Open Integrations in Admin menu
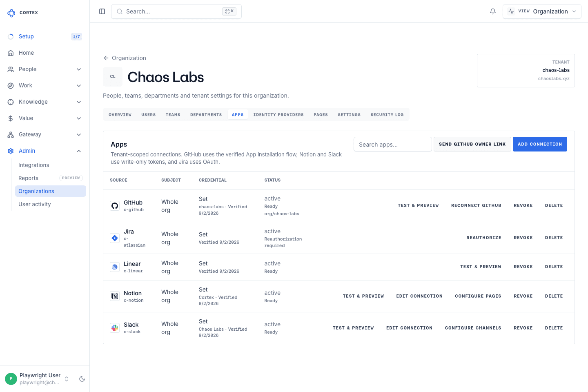This screenshot has width=588, height=392. coord(51,165)
